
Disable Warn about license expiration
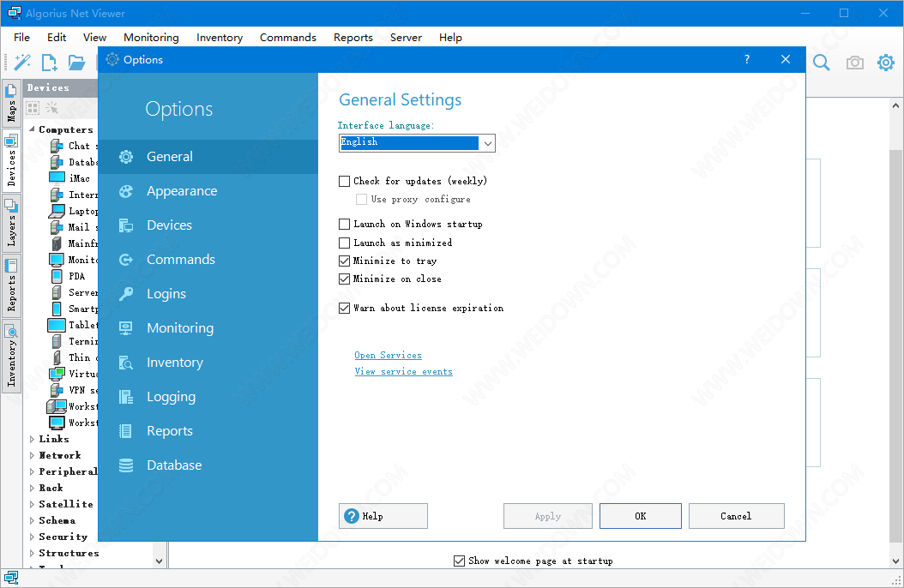click(x=344, y=308)
